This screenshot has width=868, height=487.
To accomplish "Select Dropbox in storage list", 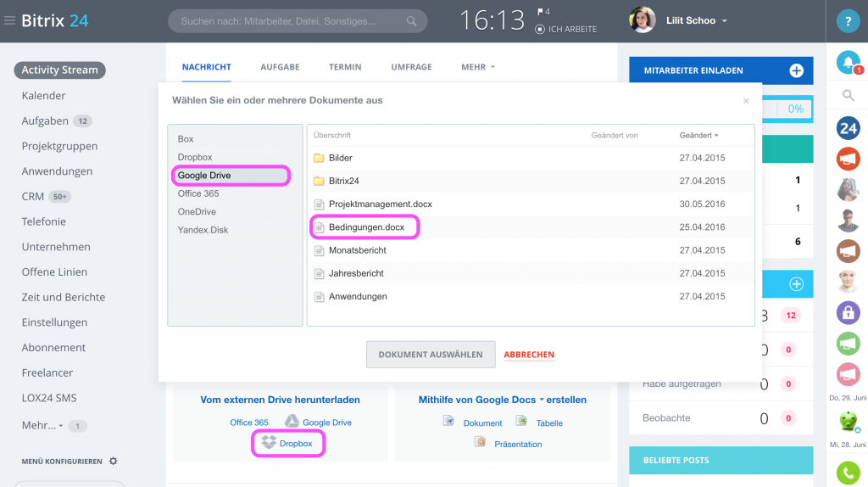I will [x=195, y=157].
